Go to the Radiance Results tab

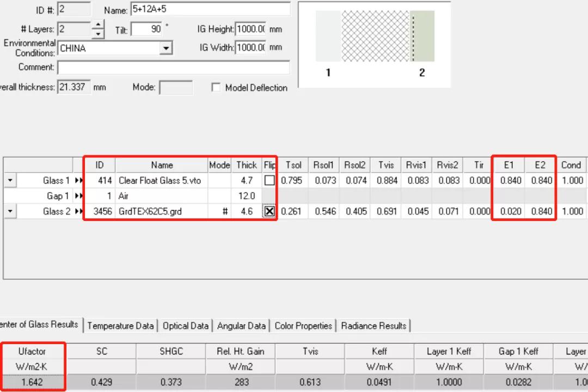(x=373, y=326)
